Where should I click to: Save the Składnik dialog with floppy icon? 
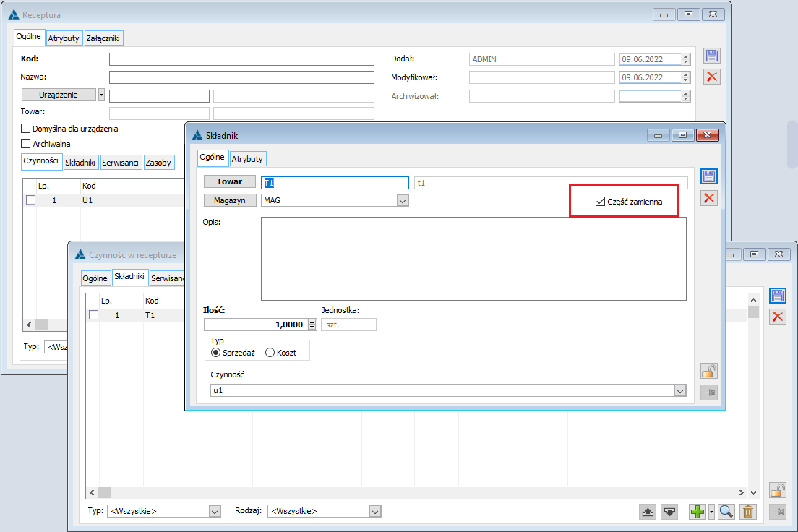point(709,176)
